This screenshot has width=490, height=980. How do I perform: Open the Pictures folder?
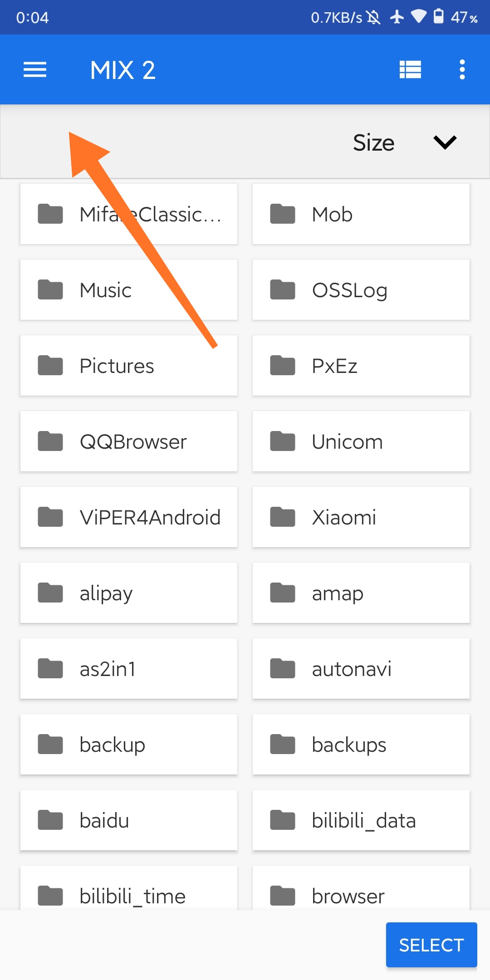coord(129,366)
